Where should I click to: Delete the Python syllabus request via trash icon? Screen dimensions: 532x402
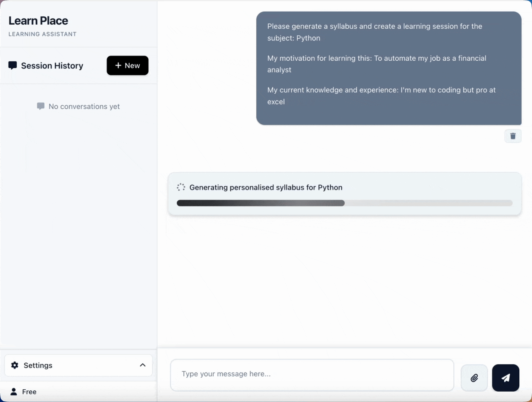513,136
